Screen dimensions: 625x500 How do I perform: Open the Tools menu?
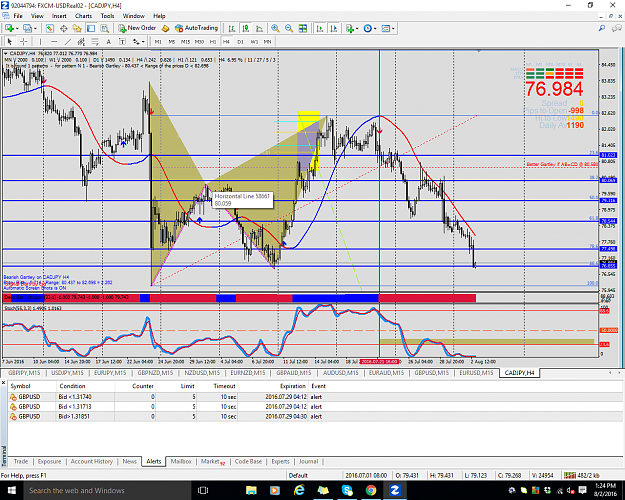pyautogui.click(x=107, y=16)
